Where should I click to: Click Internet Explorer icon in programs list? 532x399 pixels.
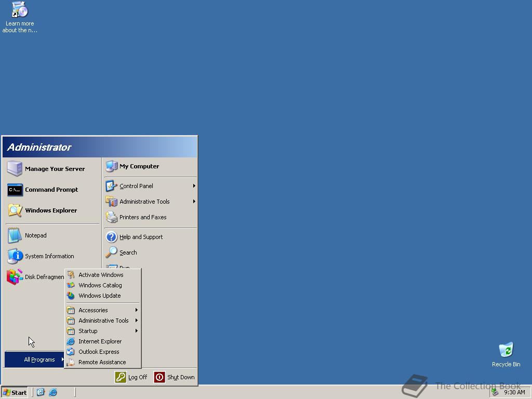point(71,341)
